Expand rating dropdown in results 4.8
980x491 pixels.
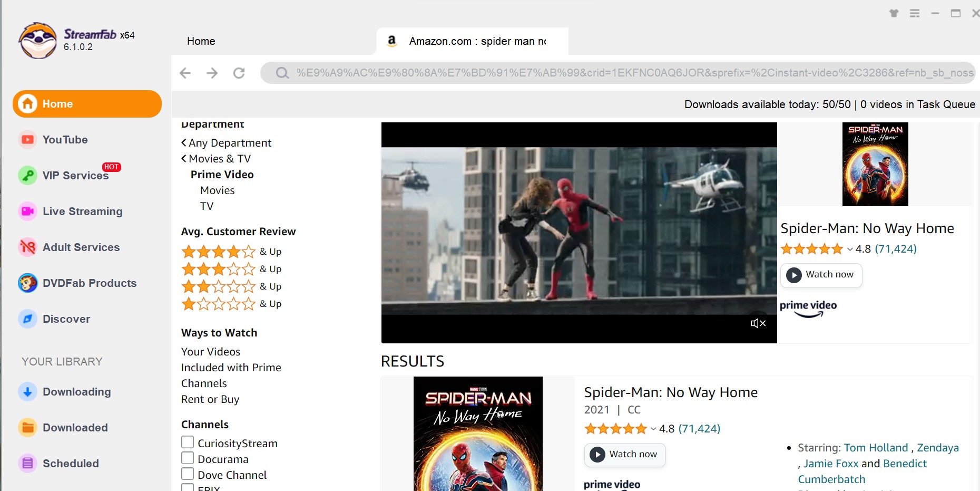pos(653,429)
